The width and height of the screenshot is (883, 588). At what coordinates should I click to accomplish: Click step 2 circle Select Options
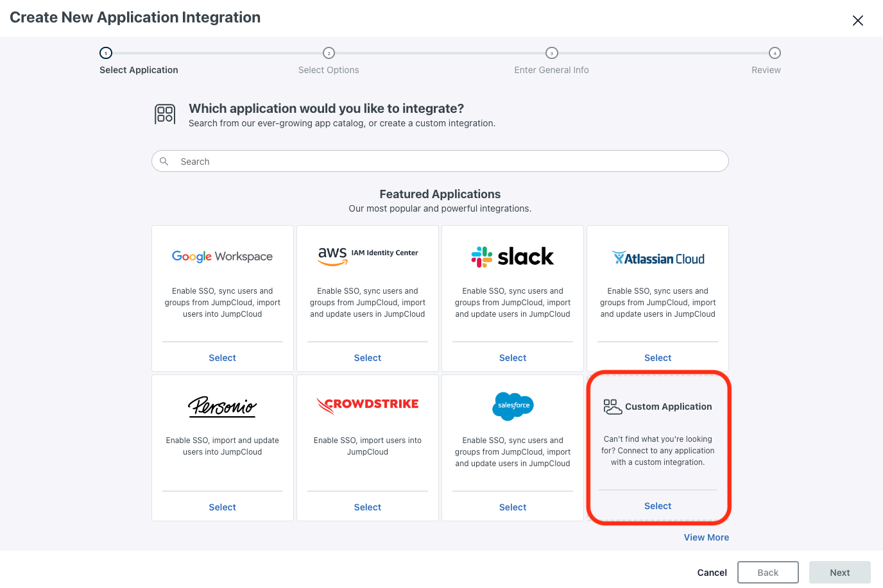pos(329,53)
